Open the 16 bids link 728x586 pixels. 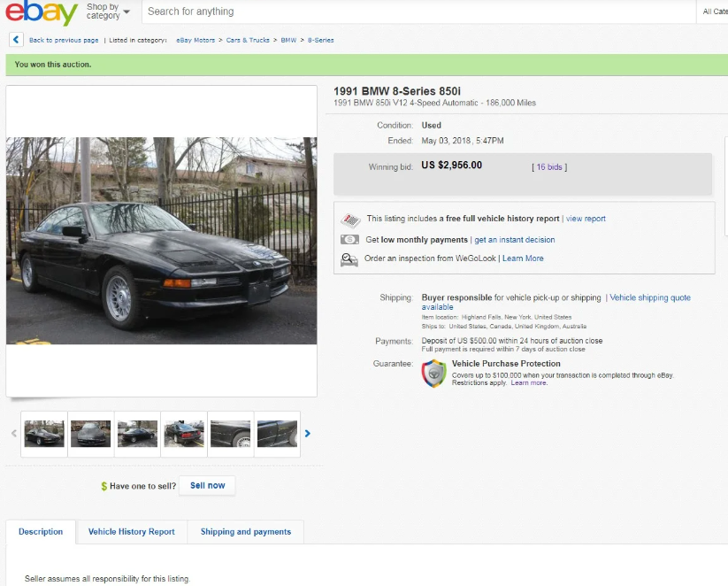pyautogui.click(x=549, y=166)
